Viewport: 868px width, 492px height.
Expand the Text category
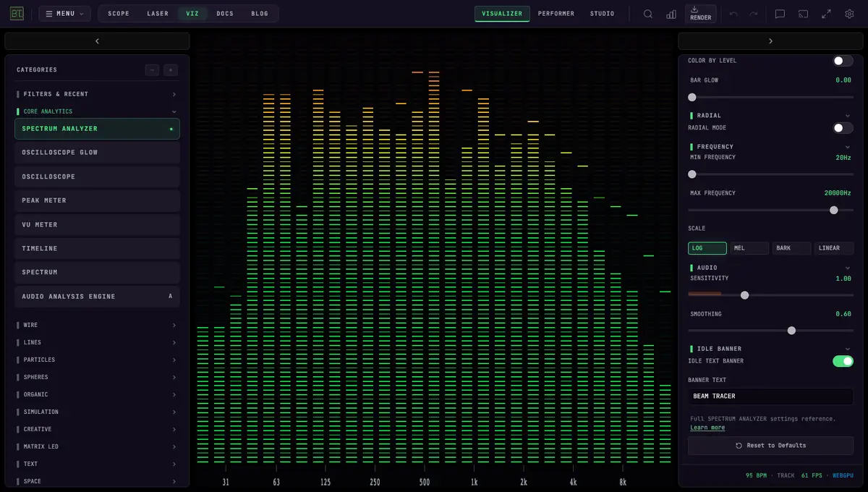point(97,464)
